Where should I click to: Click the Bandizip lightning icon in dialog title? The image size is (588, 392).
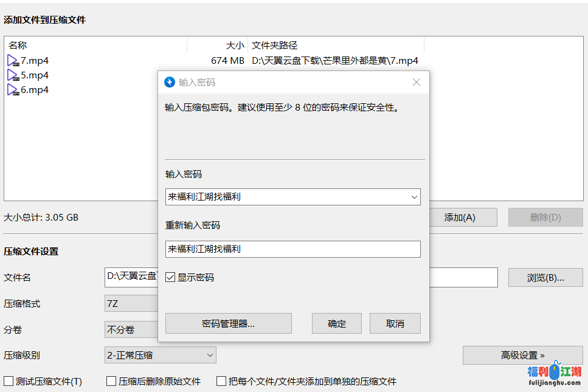pos(170,82)
